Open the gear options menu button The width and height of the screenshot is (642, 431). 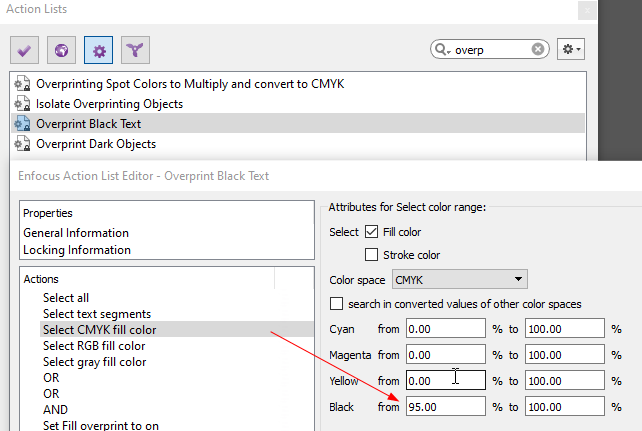pyautogui.click(x=571, y=50)
